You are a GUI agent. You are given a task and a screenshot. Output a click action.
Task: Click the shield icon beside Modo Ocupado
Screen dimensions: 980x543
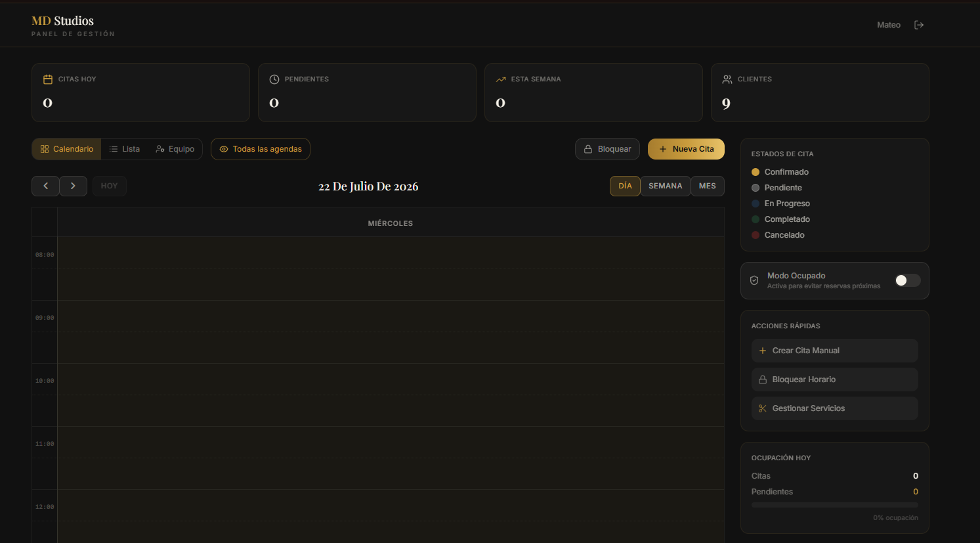tap(754, 280)
